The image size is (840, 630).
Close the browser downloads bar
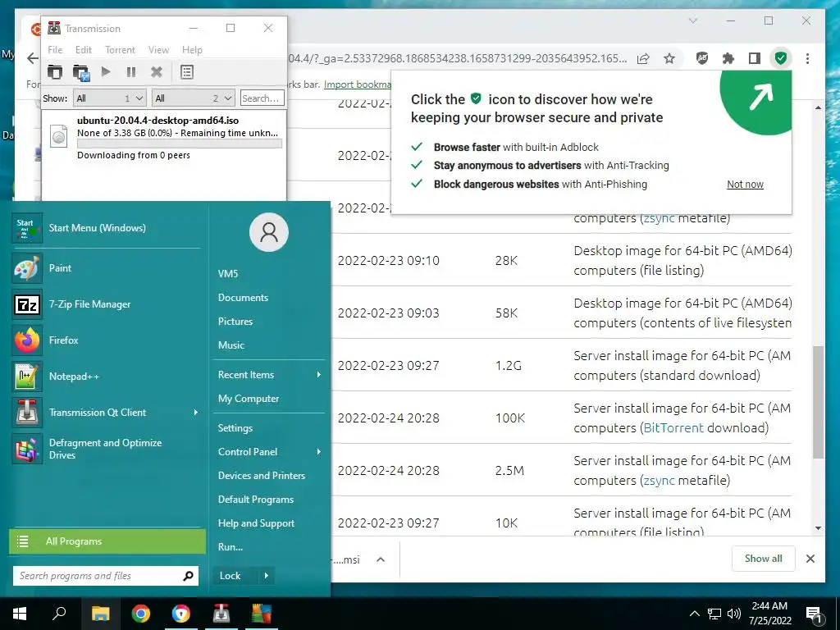[810, 559]
